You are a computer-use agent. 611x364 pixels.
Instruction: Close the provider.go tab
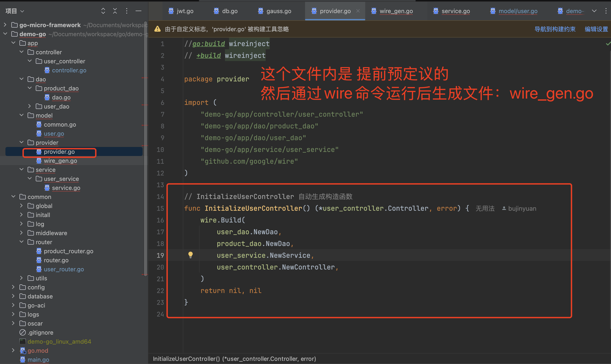pyautogui.click(x=358, y=11)
